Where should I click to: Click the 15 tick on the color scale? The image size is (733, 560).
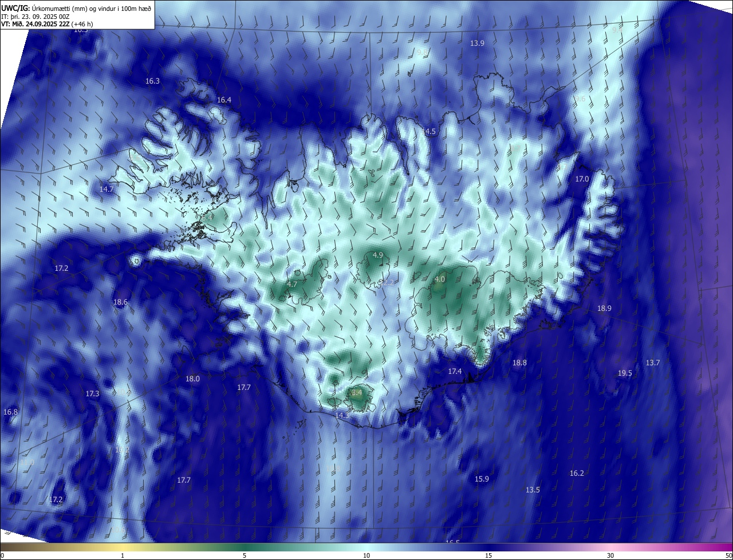coord(488,556)
